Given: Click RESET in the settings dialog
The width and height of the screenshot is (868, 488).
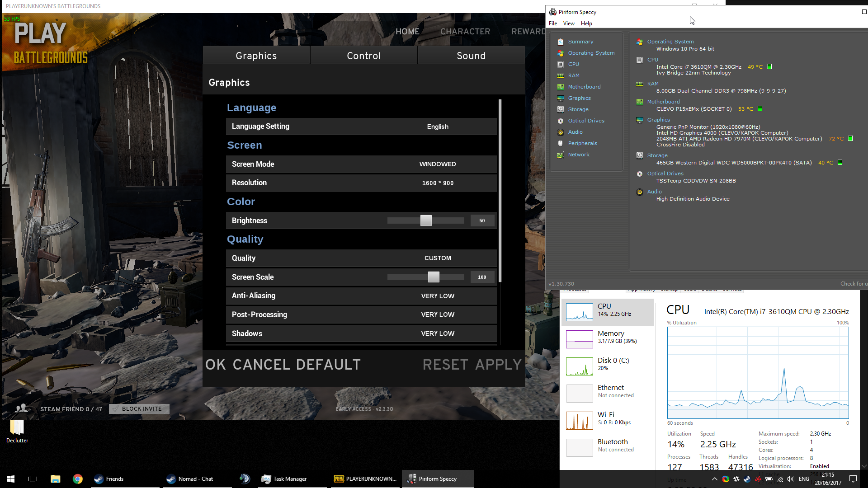Looking at the screenshot, I should [x=445, y=365].
